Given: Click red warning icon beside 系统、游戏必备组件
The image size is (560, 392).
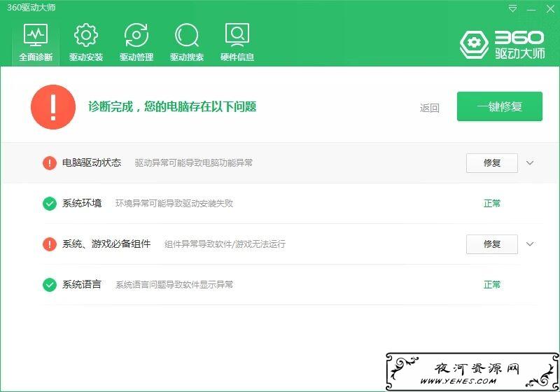Looking at the screenshot, I should pos(49,244).
